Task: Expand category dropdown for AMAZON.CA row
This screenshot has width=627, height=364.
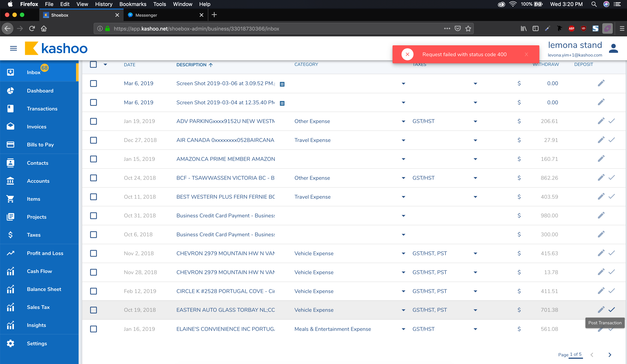Action: pos(403,159)
